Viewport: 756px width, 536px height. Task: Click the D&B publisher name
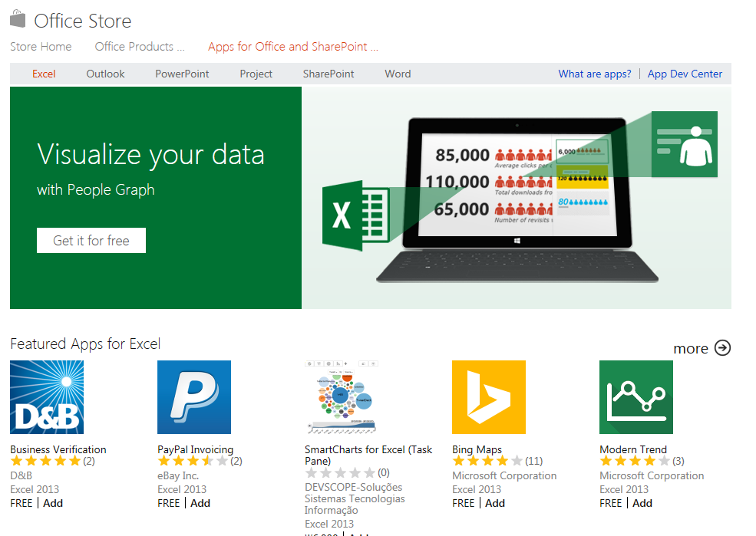tap(21, 475)
